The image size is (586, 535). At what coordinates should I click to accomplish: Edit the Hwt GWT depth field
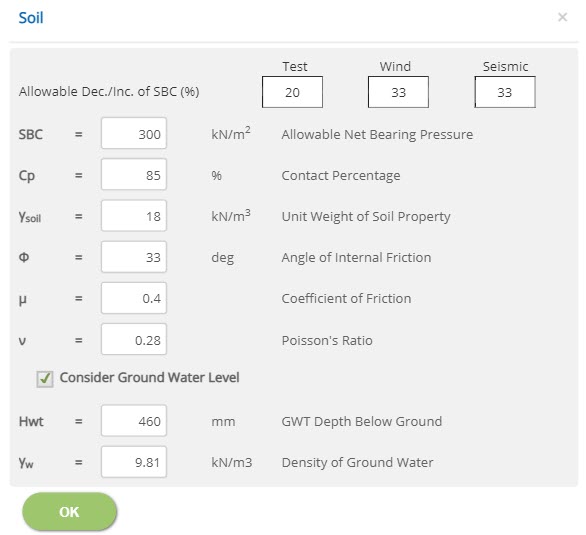(134, 421)
